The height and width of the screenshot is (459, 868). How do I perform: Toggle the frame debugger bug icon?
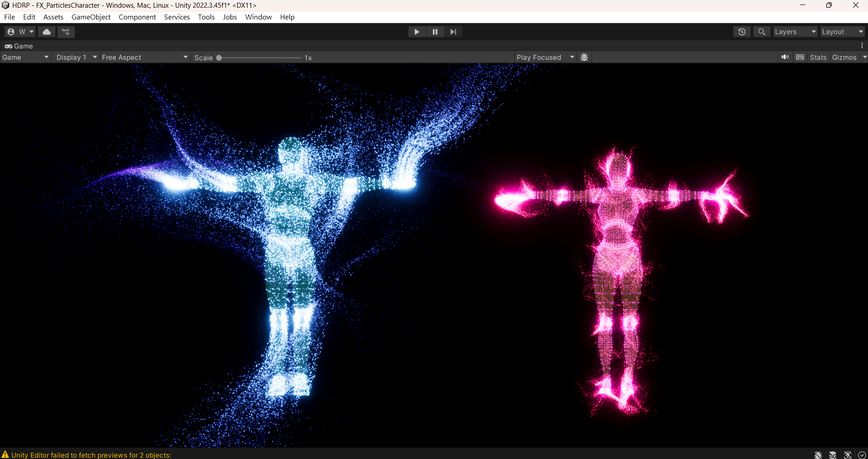(x=584, y=58)
